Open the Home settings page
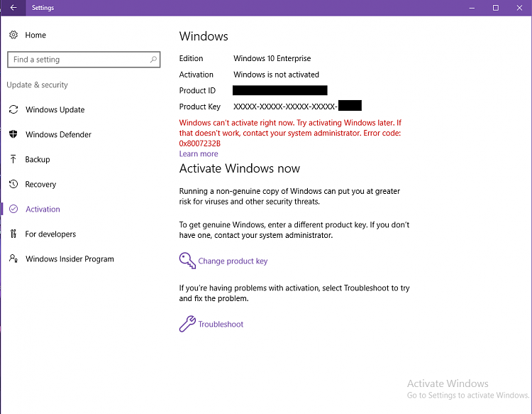 (x=35, y=35)
